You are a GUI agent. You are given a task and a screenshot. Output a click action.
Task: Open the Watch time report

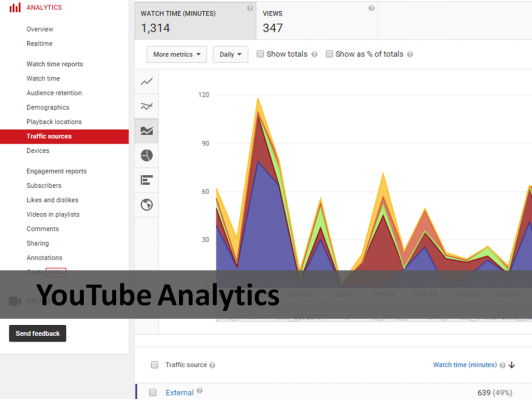pos(43,78)
